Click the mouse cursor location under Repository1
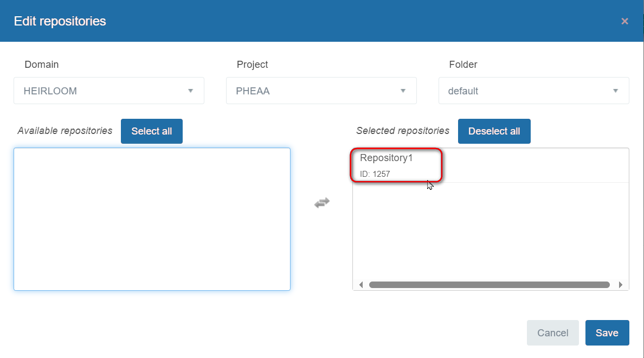The width and height of the screenshot is (644, 358). pyautogui.click(x=429, y=185)
